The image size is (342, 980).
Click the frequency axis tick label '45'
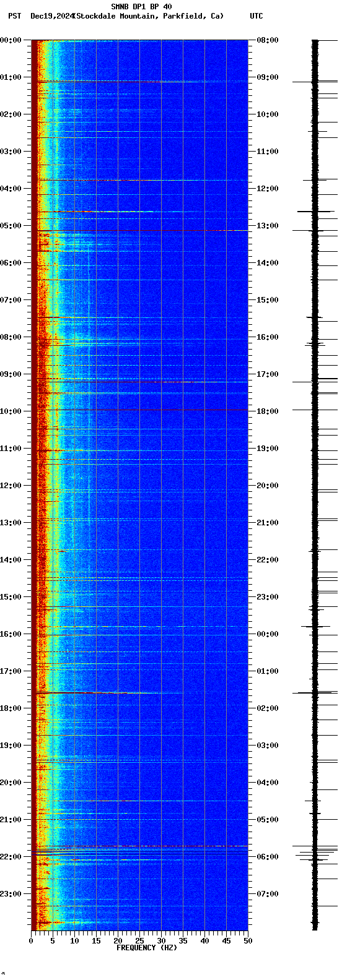coord(226,941)
